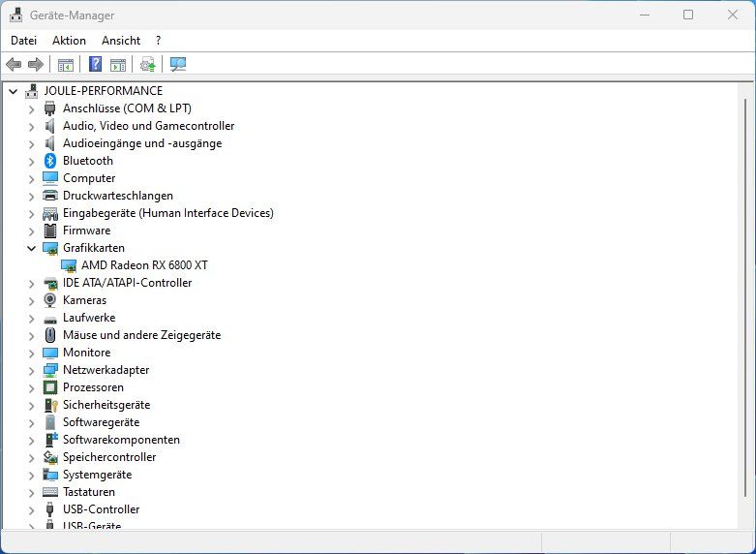
Task: Click the Forward arrow toolbar icon
Action: point(36,64)
